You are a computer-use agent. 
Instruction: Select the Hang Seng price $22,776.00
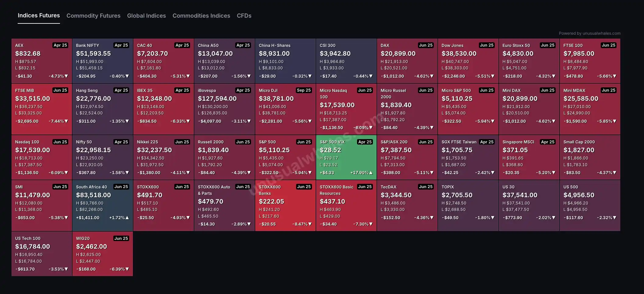pos(93,99)
